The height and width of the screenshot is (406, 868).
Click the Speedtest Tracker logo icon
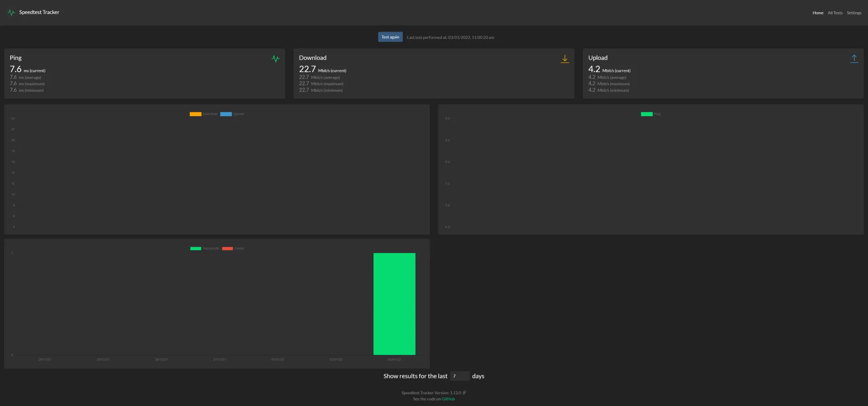pos(11,13)
